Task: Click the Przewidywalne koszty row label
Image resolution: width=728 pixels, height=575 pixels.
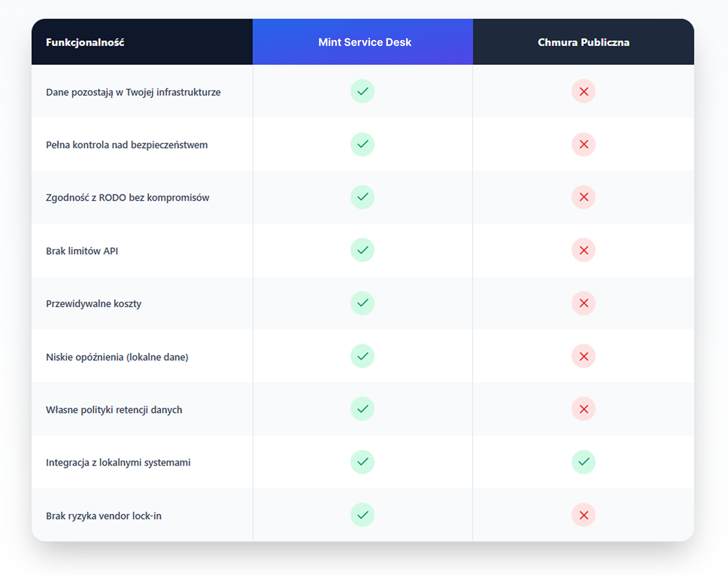Action: (x=93, y=304)
